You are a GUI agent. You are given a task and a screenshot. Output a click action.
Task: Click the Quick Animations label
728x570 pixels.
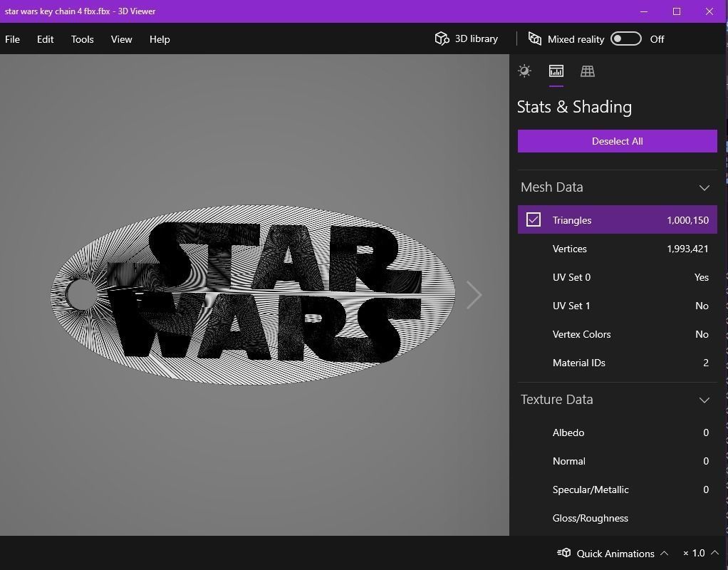pos(615,554)
